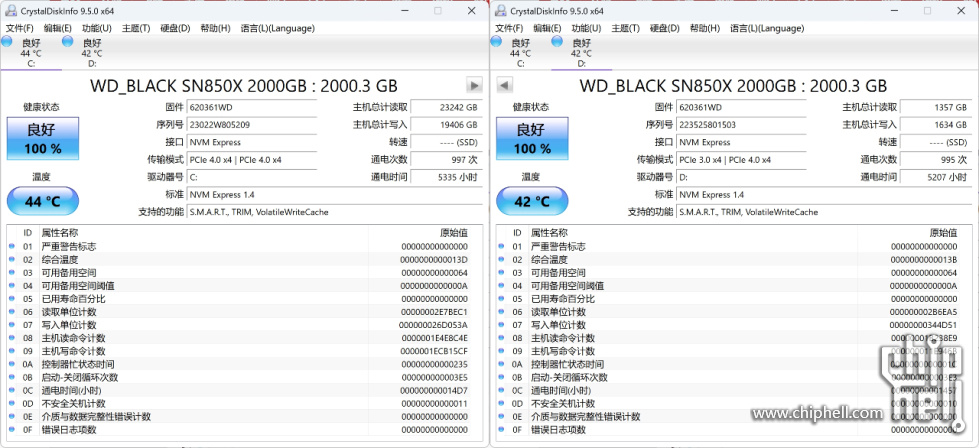Click the 良好 100 % health button in the C: drive window
Screen dimensions: 979x448
[x=42, y=139]
